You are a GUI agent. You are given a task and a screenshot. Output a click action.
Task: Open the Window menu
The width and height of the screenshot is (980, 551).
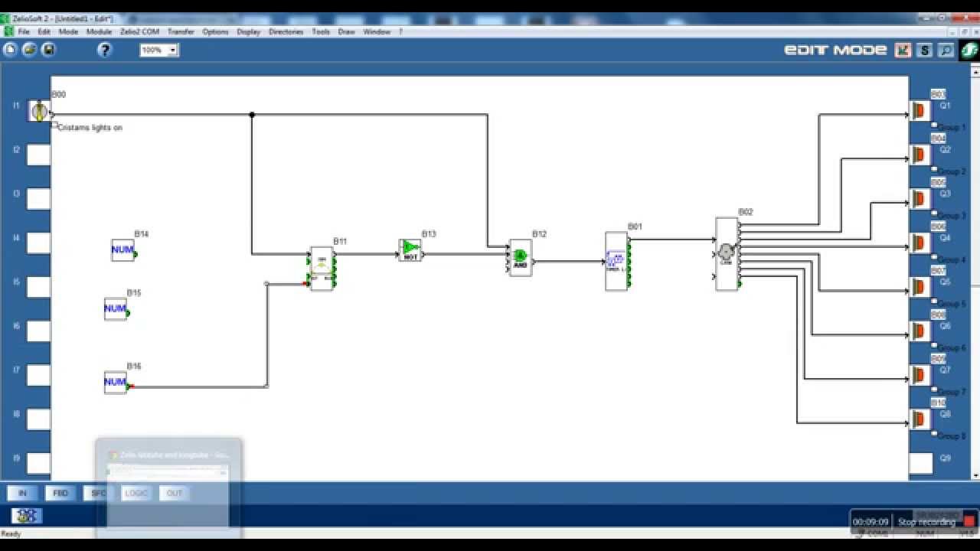[x=377, y=31]
